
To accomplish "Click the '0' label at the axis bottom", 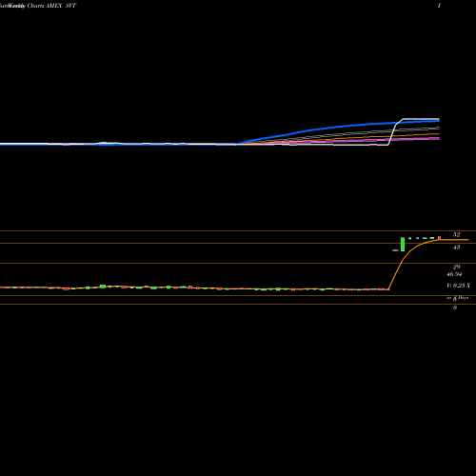I will coord(455,307).
